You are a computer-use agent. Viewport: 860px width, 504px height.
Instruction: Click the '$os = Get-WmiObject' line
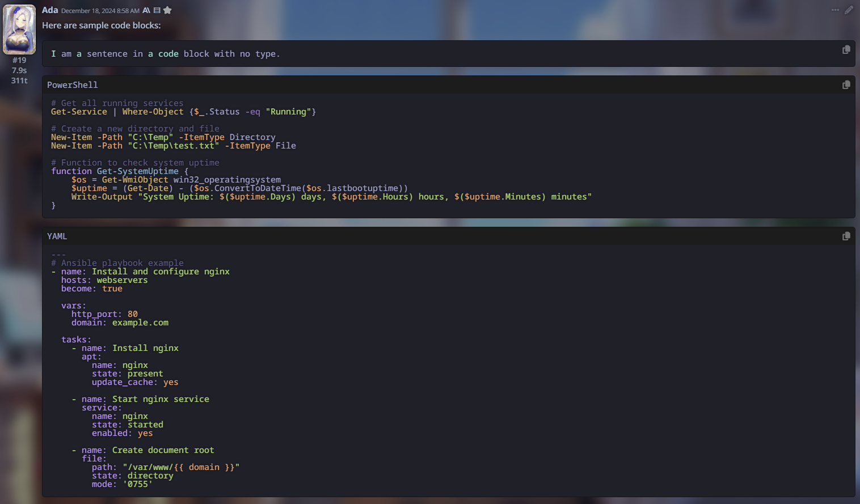point(176,180)
